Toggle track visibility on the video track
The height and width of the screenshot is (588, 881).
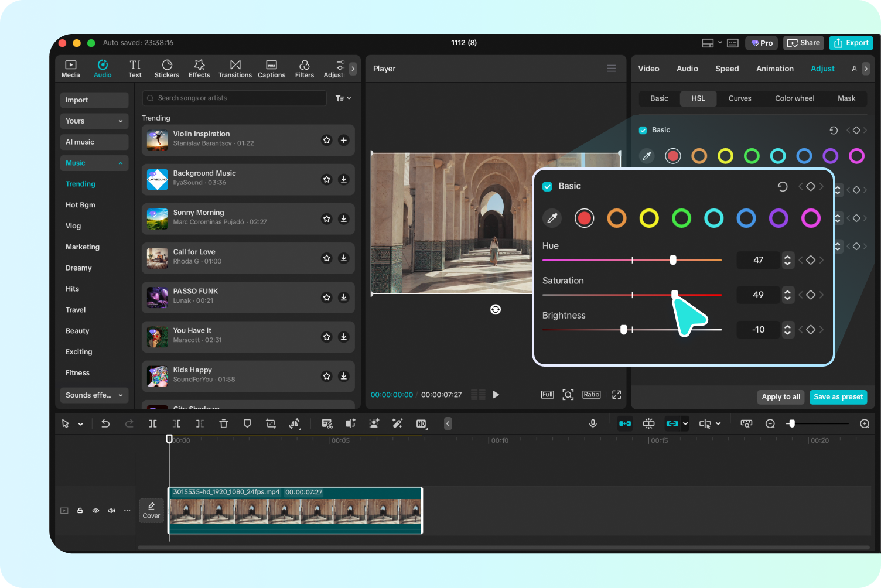[x=95, y=510]
